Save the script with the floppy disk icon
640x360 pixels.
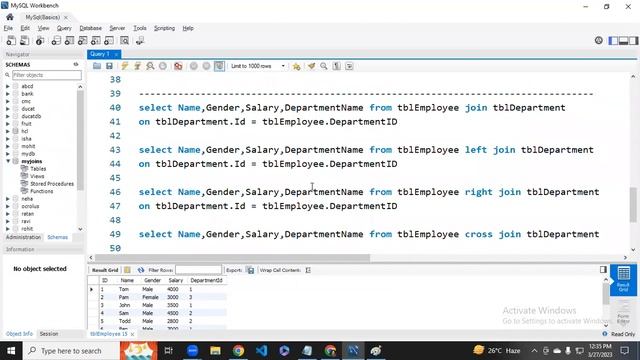point(109,66)
